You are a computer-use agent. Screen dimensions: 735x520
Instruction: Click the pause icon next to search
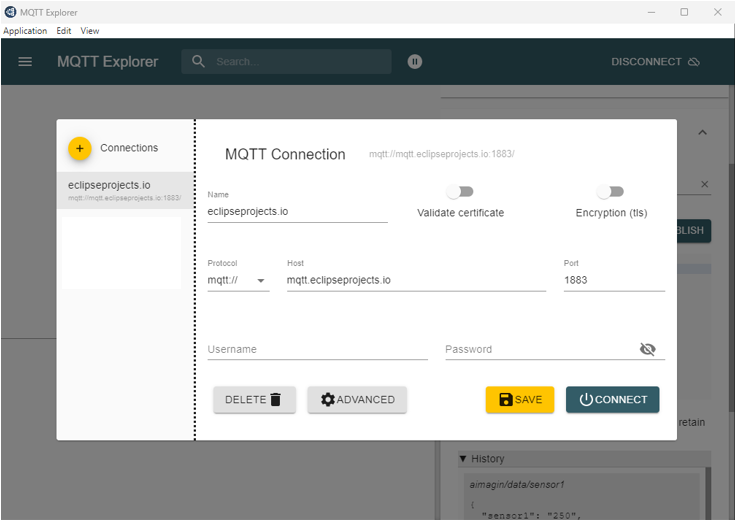(x=415, y=62)
